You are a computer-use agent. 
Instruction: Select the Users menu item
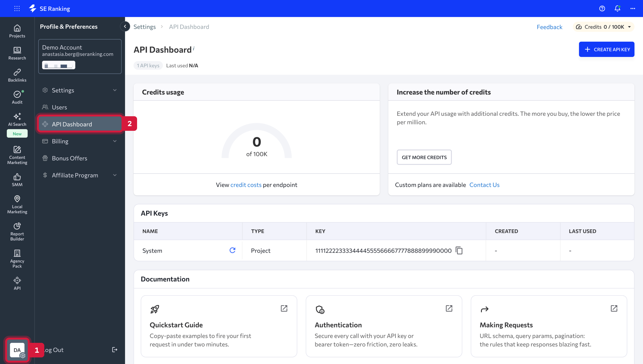(59, 107)
